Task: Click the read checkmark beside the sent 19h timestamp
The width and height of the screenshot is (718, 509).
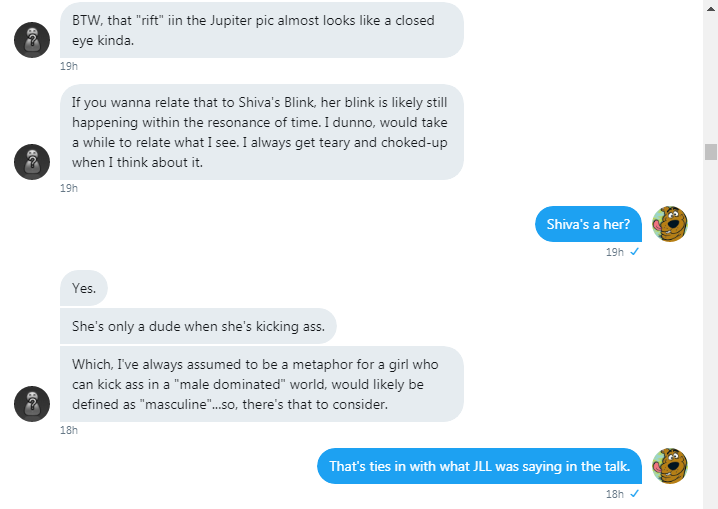Action: click(635, 252)
